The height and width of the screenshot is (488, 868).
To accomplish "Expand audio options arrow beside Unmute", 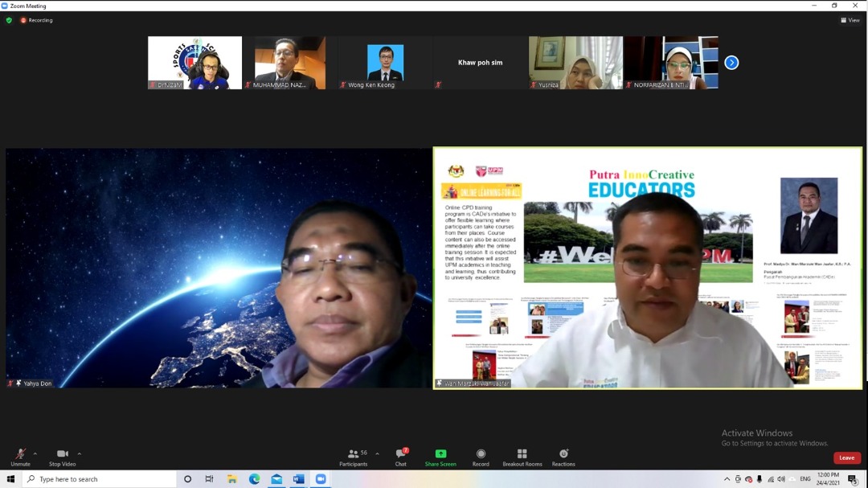I will coord(35,453).
